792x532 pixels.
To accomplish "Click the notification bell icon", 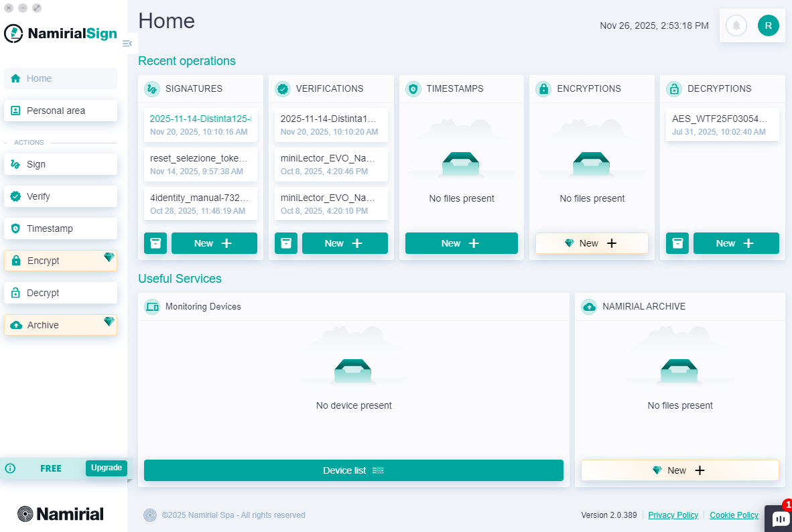I will coord(736,26).
